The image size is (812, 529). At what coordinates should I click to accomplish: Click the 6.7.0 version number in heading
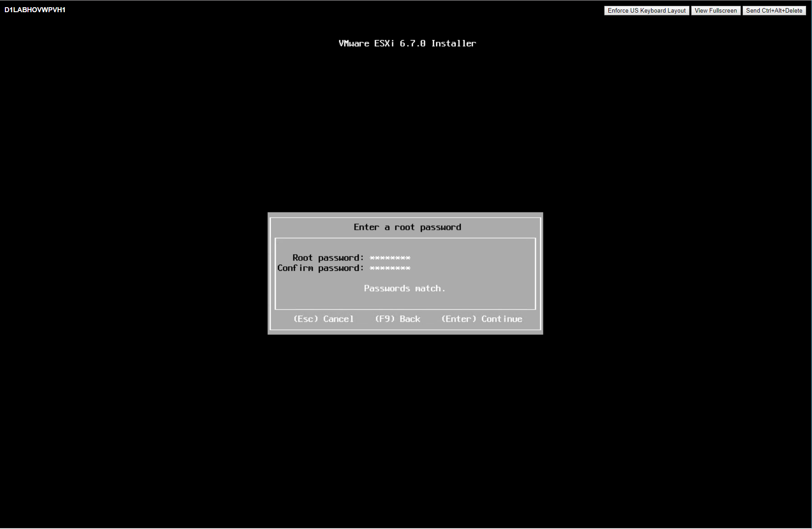[x=412, y=44]
